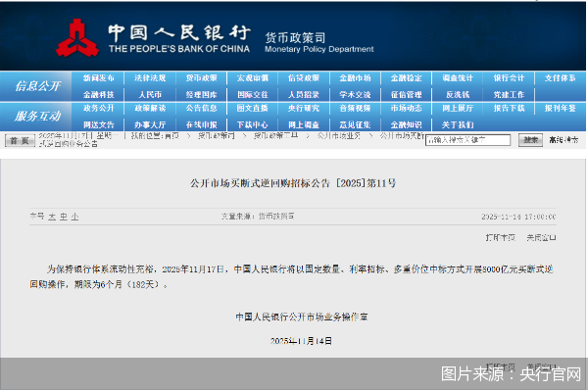Focus the keyword search input box
This screenshot has width=588, height=390.
[x=467, y=140]
